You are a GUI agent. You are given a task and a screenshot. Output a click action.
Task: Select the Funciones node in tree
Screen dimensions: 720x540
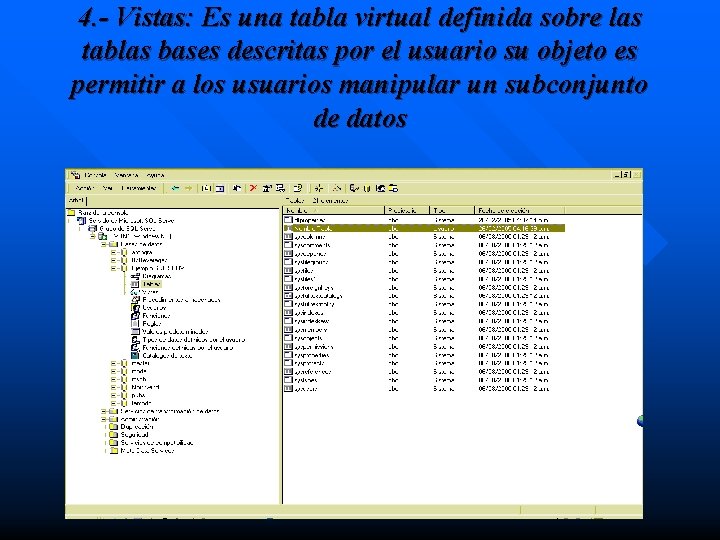coord(156,316)
